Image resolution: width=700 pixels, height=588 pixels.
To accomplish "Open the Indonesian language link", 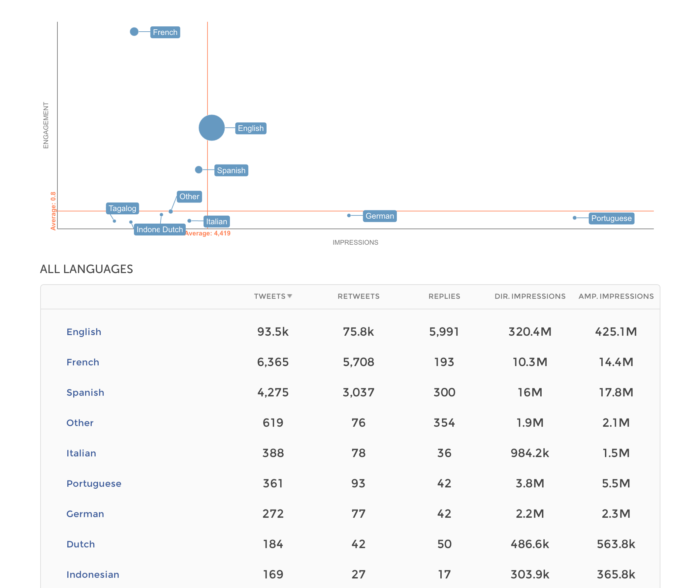I will click(x=93, y=574).
